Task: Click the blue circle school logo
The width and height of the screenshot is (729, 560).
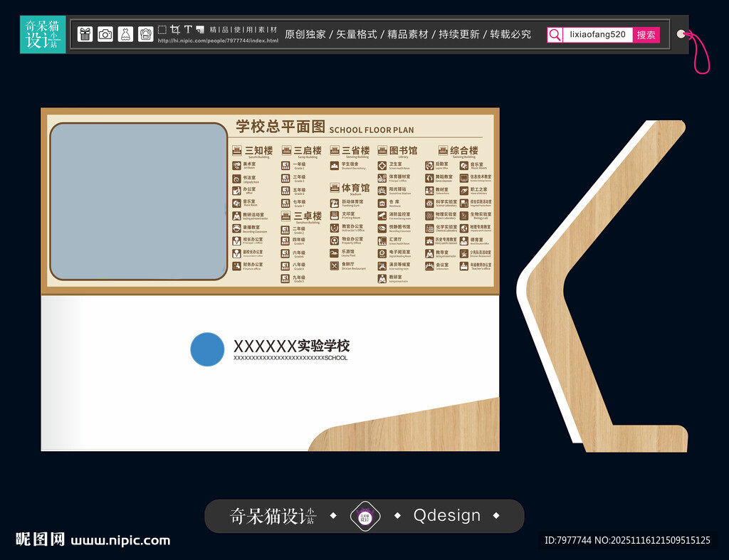Action: pos(207,349)
